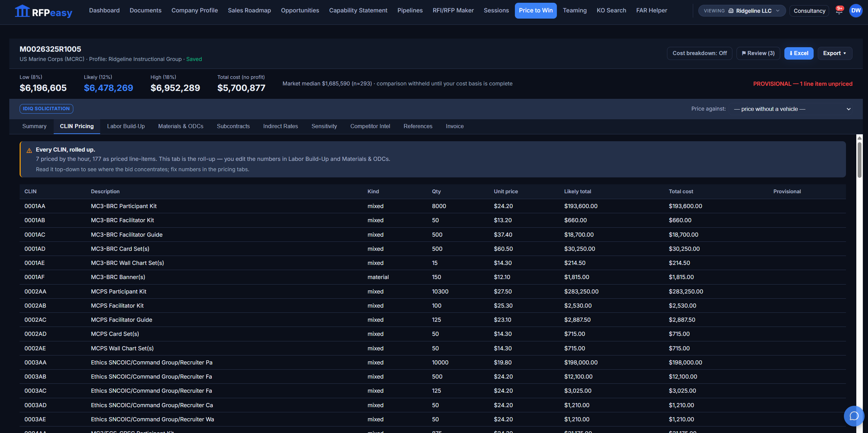Click the Likely total column header

[x=578, y=192]
